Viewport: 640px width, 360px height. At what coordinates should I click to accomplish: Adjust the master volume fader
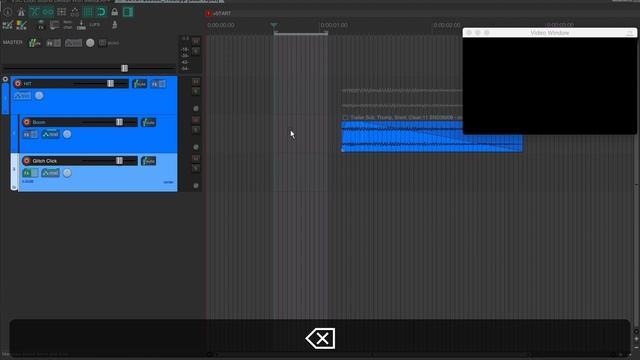(124, 68)
